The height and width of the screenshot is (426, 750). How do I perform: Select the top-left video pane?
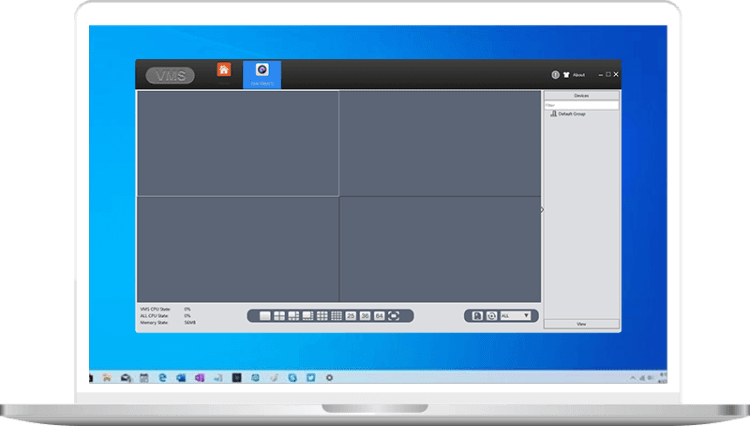tap(238, 143)
